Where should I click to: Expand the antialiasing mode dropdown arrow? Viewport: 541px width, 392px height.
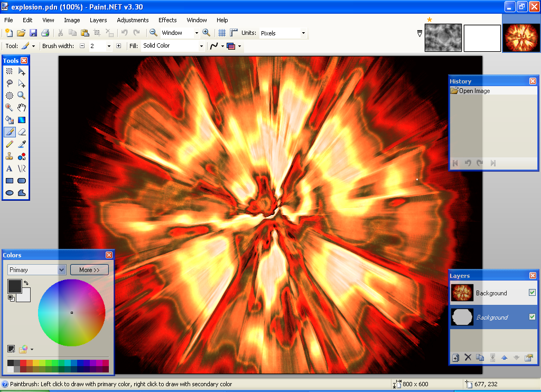pos(222,46)
